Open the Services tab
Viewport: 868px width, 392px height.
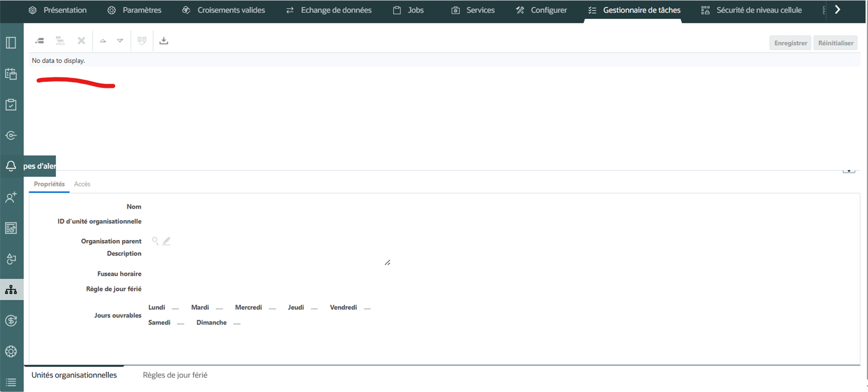[473, 10]
